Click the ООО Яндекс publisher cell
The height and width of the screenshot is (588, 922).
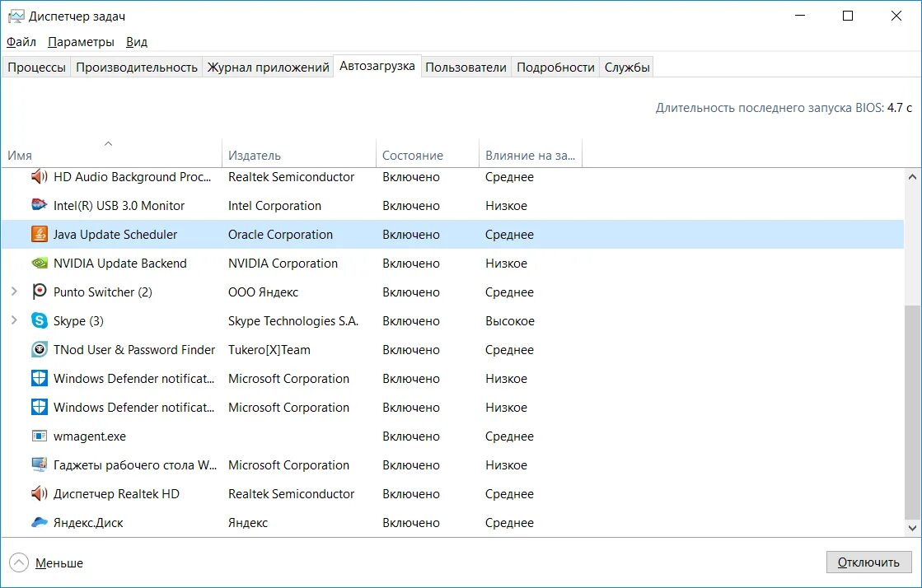(263, 292)
